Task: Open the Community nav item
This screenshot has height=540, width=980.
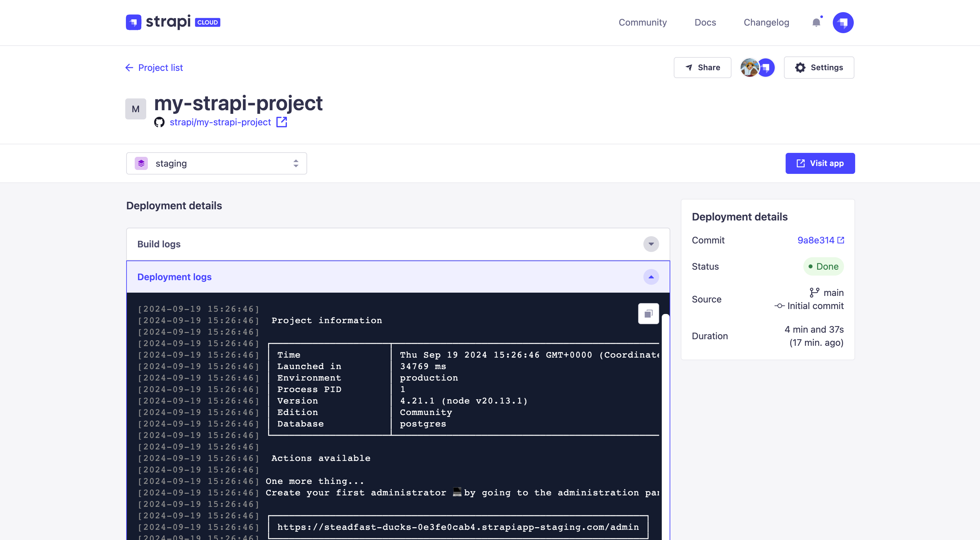Action: [643, 22]
